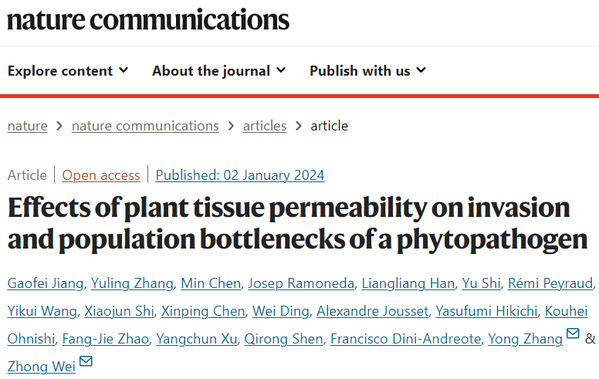Click the envelope icon beside Zhong Wei
599x379 pixels.
coord(86,361)
